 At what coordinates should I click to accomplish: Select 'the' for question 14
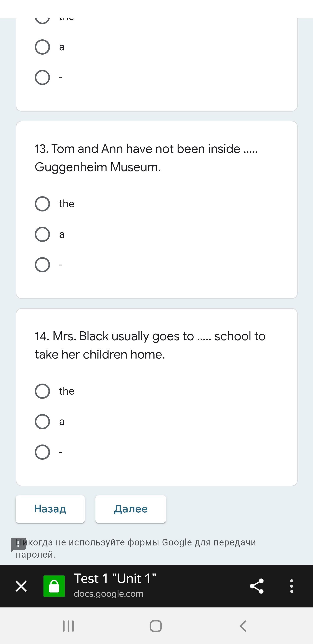(42, 391)
